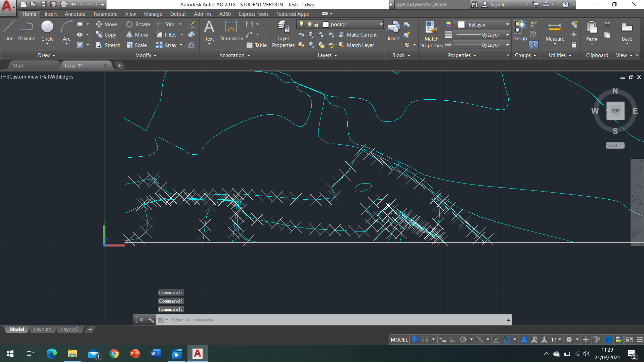The image size is (644, 362).
Task: Activate the Polyline tool
Action: point(27,31)
